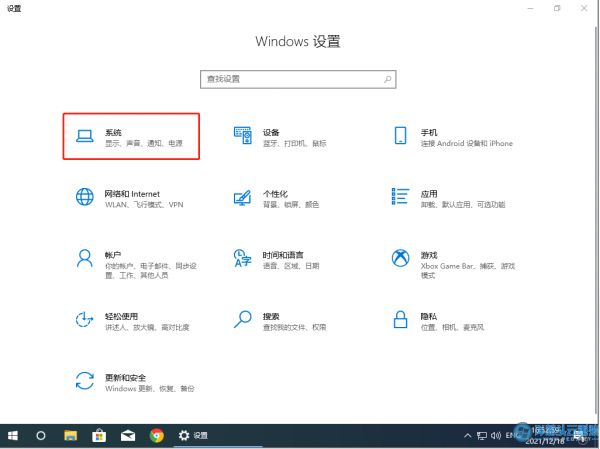
Task: Click the settings window vertical scrollbar
Action: [x=598, y=218]
